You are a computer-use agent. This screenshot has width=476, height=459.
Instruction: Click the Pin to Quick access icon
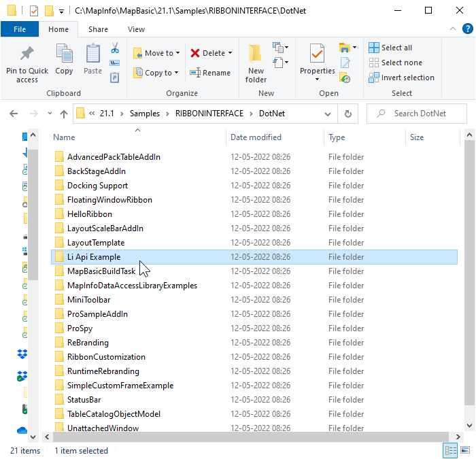pos(27,54)
